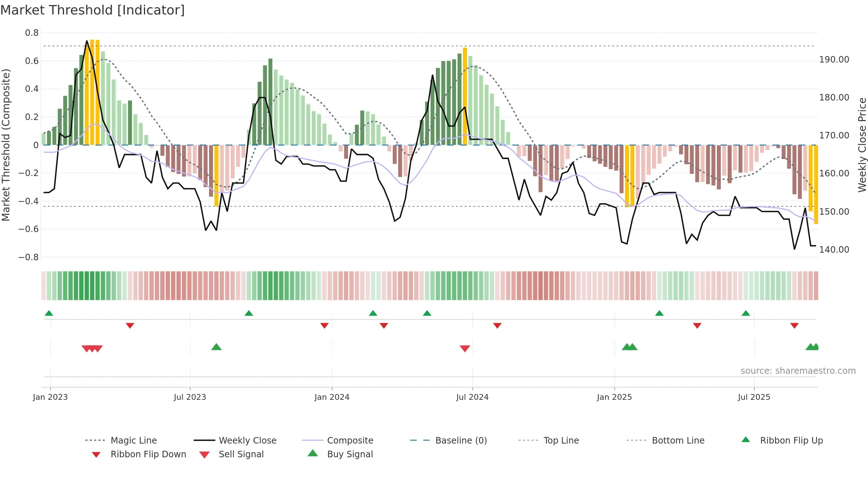
Task: Click the Jan 2023 x-axis label
Action: tap(50, 397)
